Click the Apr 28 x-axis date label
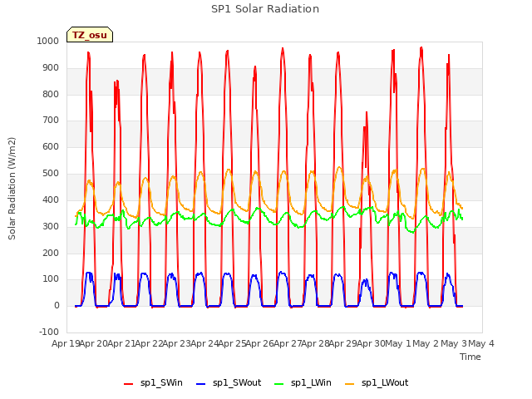The width and height of the screenshot is (532, 399). (316, 343)
